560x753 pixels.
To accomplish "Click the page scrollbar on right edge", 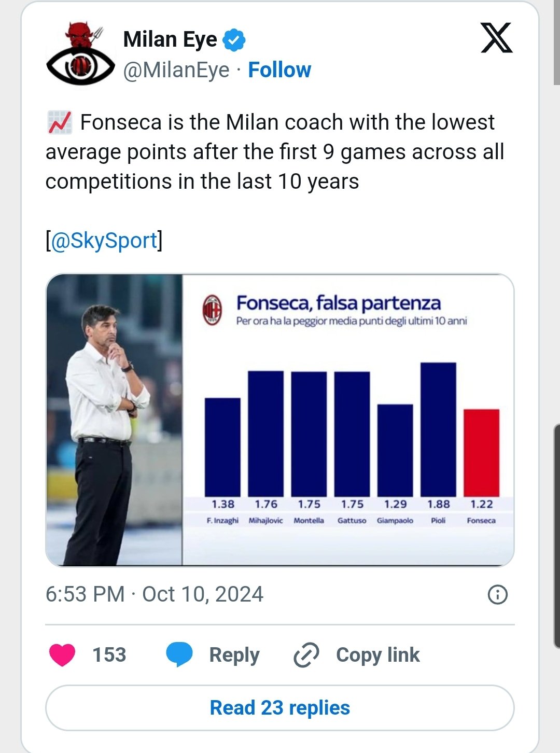I will [x=557, y=536].
